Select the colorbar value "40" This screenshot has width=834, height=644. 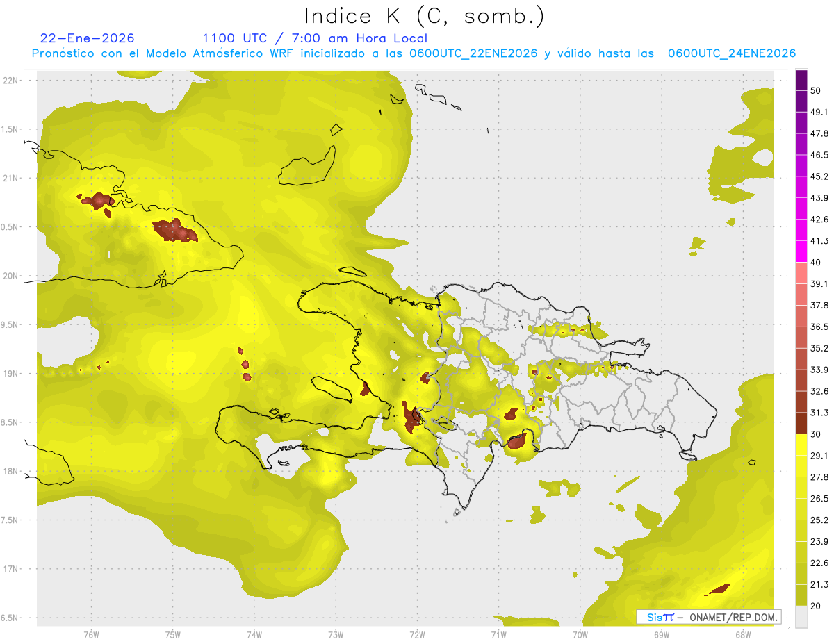(816, 262)
